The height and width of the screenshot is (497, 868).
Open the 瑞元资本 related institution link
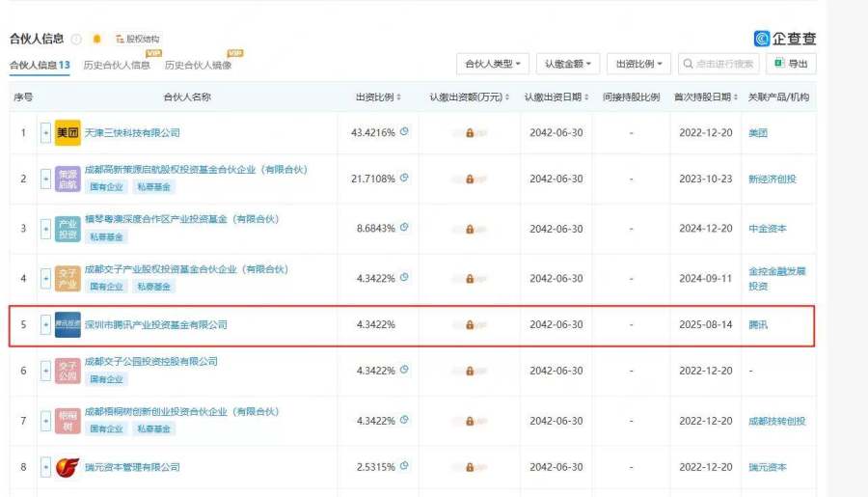(x=768, y=467)
